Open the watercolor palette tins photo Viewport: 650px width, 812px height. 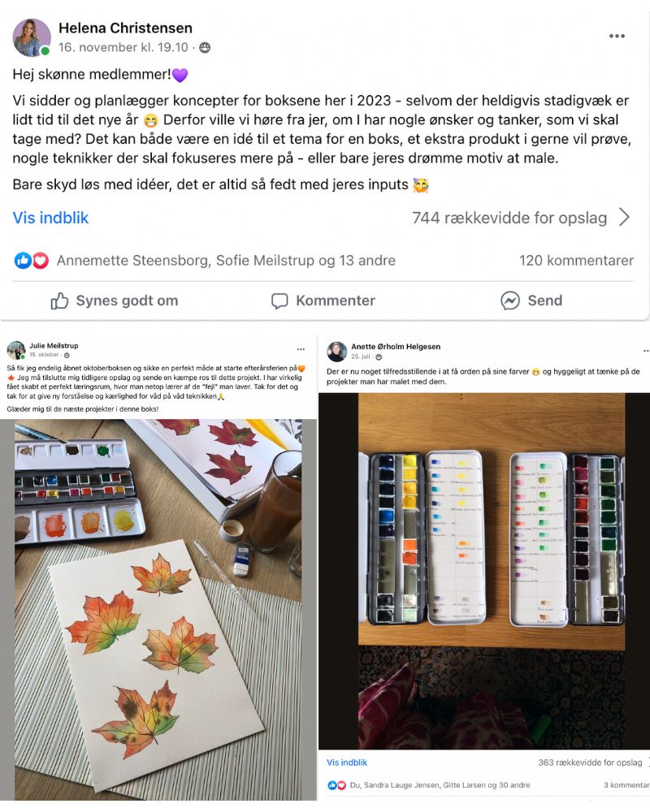[x=483, y=571]
